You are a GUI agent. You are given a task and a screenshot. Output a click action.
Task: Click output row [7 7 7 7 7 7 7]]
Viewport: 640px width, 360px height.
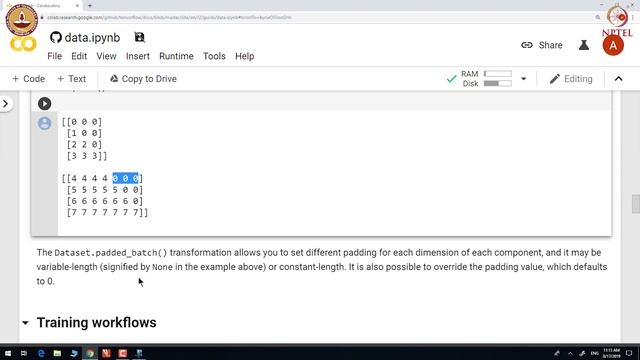(107, 212)
